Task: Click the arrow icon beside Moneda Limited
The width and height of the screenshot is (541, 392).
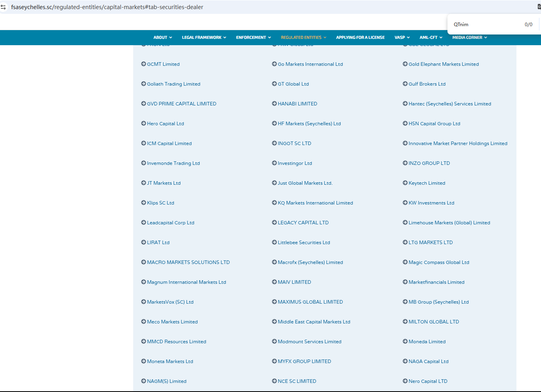Action: point(405,341)
